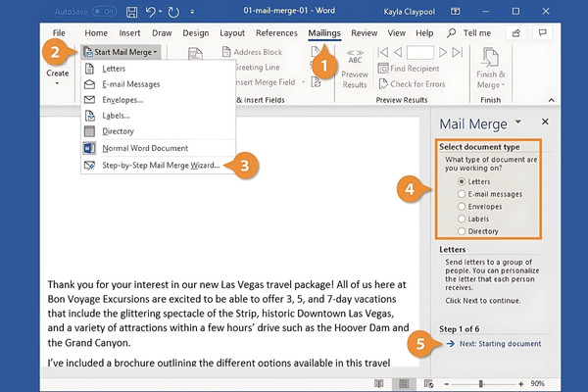Open the Comments icon
Viewport: 588px width, 392px height.
[542, 33]
